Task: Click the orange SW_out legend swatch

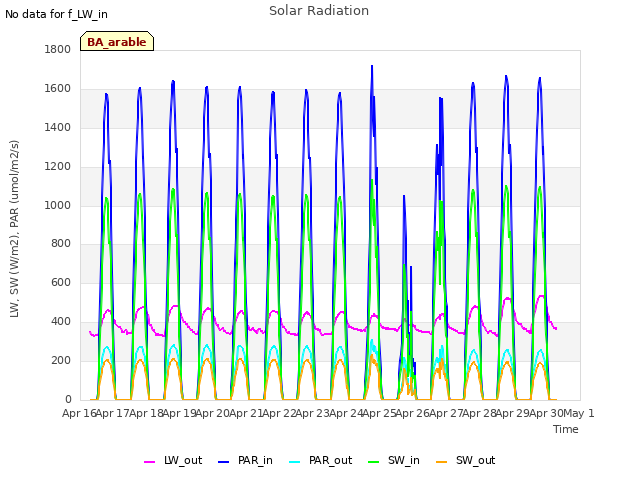Action: click(442, 462)
